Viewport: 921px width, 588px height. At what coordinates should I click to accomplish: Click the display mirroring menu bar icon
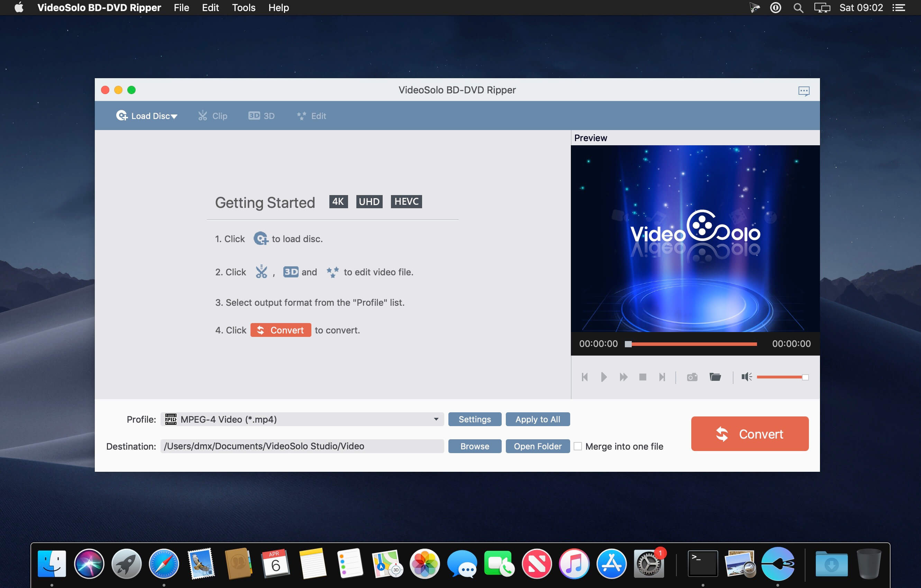click(822, 8)
